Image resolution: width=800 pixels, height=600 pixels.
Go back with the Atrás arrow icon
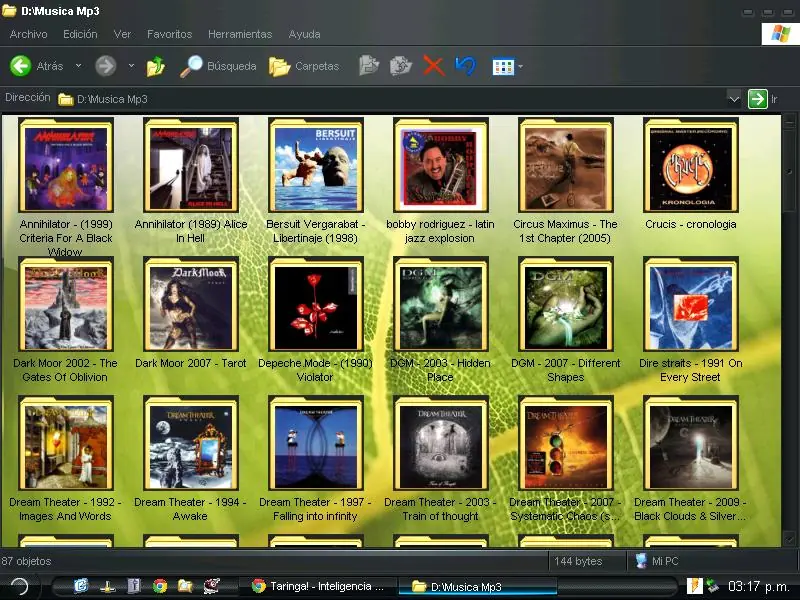(x=20, y=66)
